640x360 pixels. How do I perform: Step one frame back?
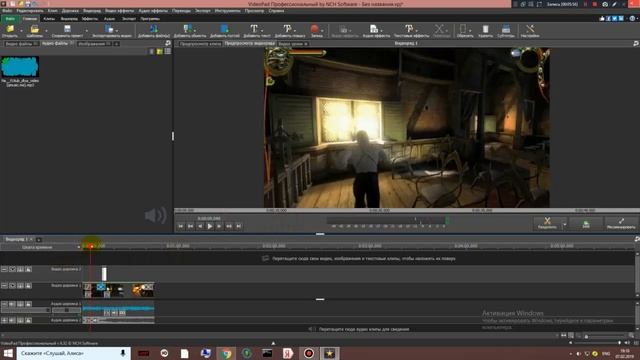[200, 226]
